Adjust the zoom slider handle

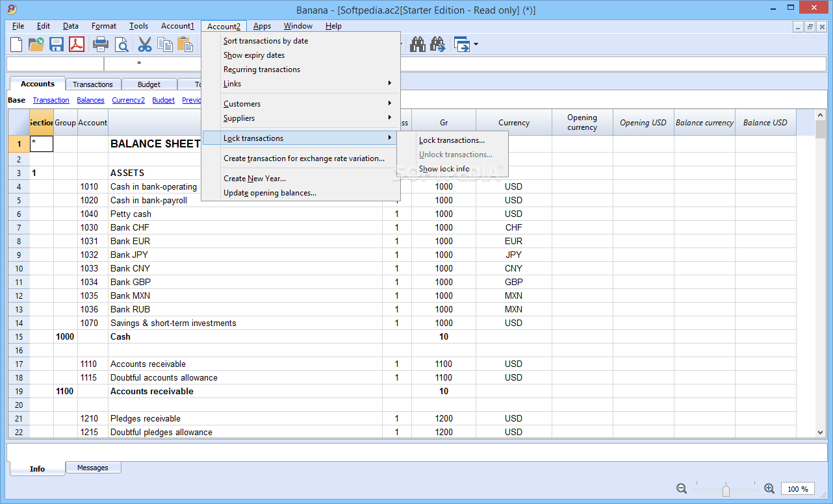(726, 490)
